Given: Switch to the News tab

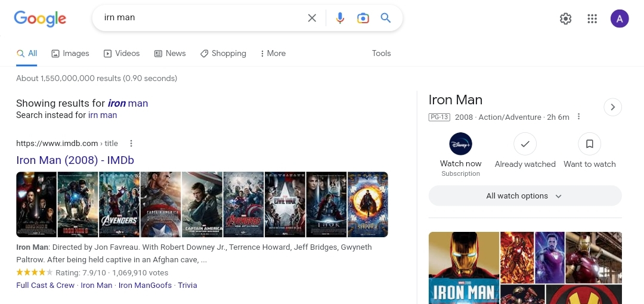Looking at the screenshot, I should coord(170,54).
